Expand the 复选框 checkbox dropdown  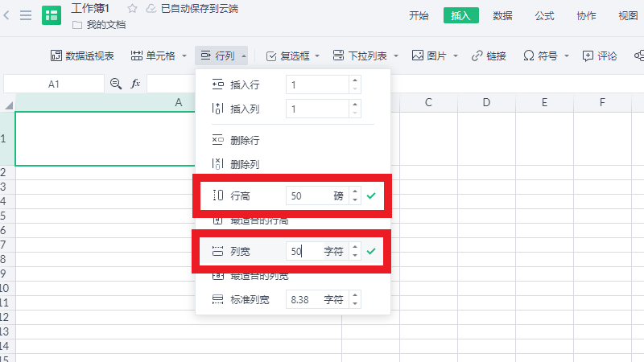pyautogui.click(x=317, y=56)
